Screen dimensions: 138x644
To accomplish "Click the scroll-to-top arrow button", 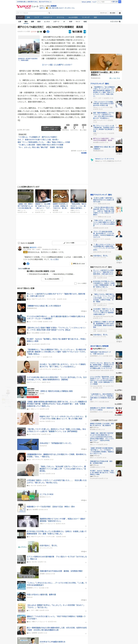I will 133,398.
